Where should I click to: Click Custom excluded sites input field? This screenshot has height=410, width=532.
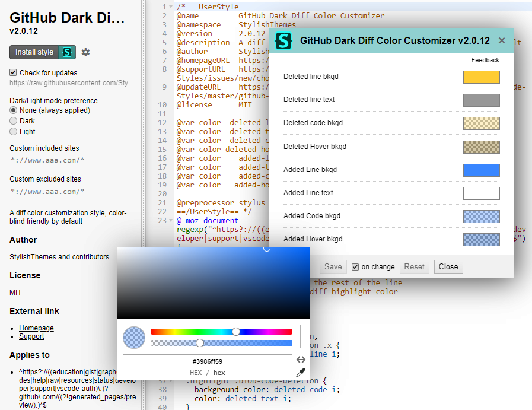click(x=72, y=192)
